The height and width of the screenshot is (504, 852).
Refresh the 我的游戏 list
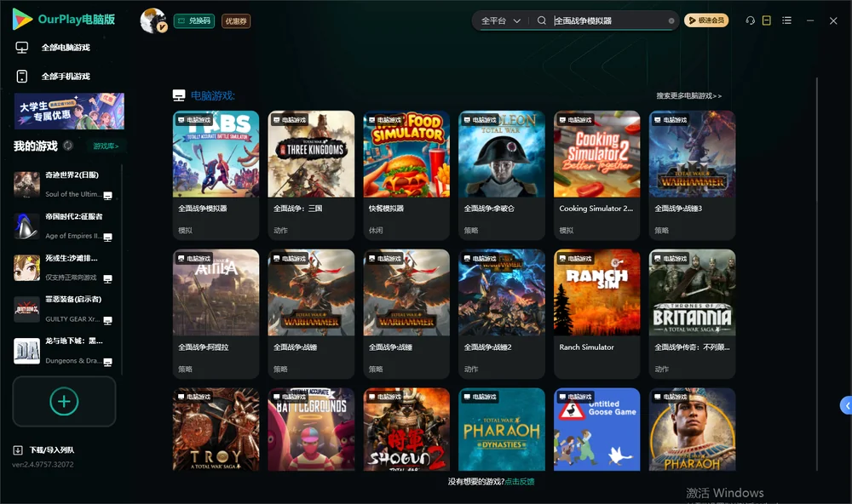(x=68, y=146)
